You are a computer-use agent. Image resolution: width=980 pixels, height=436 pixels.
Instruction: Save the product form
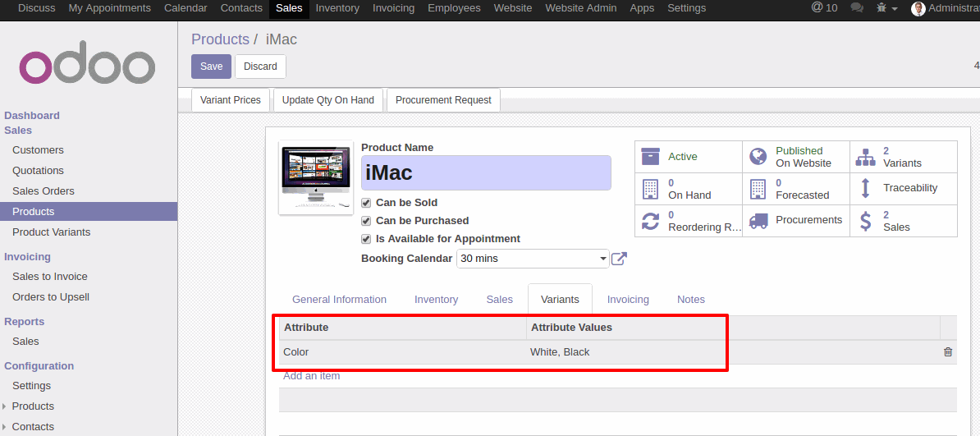[211, 67]
